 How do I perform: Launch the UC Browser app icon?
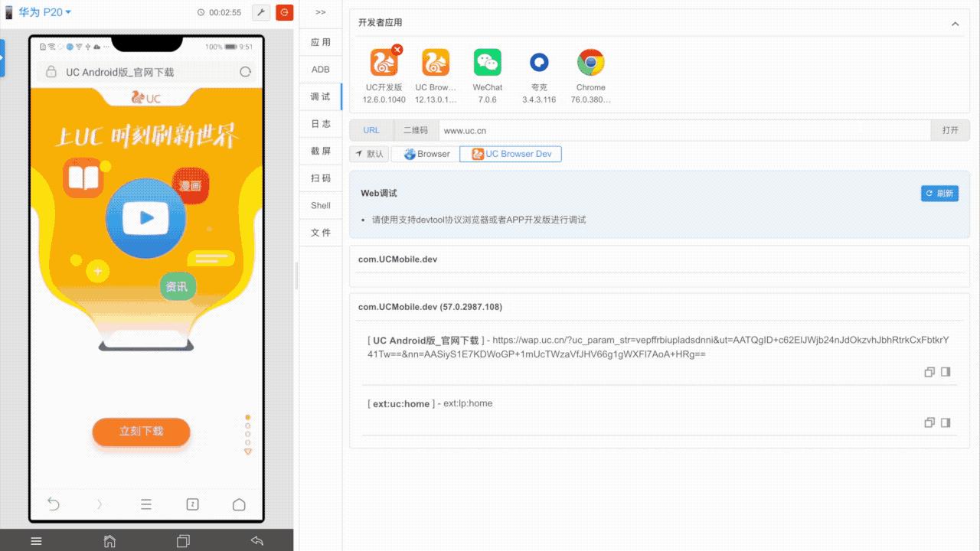pyautogui.click(x=436, y=63)
